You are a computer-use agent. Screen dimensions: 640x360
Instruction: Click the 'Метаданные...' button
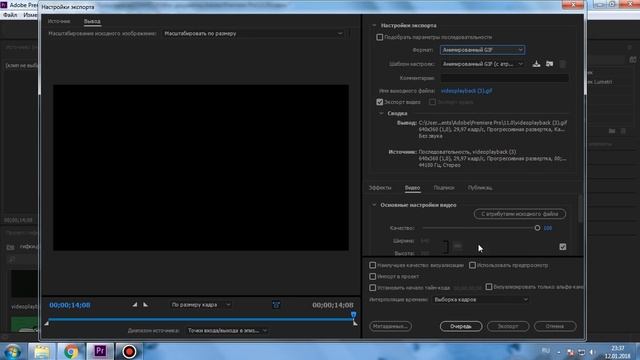[x=391, y=326]
